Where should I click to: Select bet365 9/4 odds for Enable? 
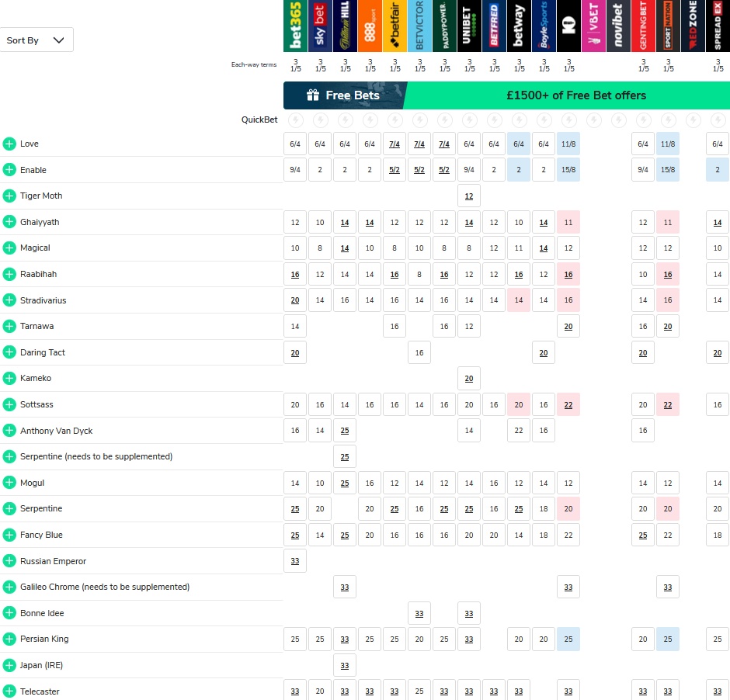[x=295, y=170]
